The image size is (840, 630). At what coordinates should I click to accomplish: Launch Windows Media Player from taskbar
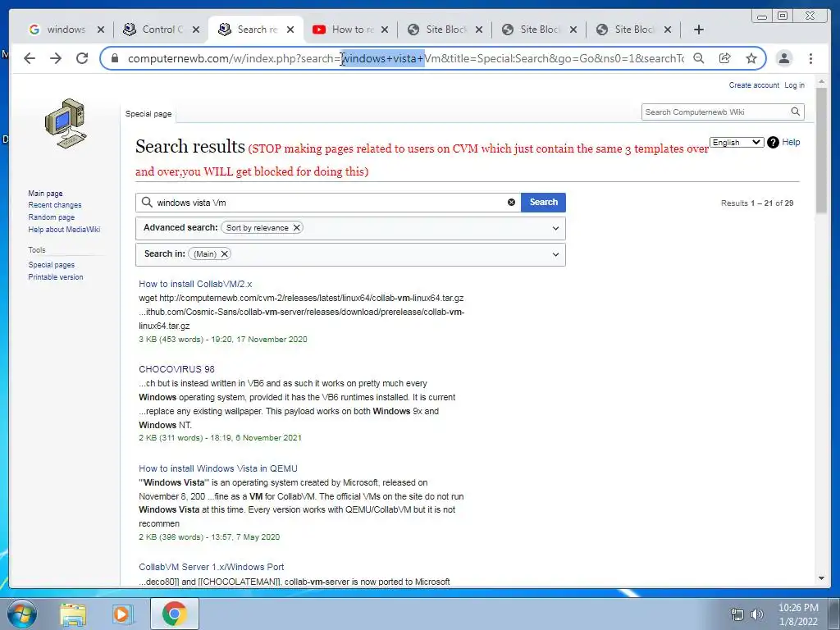121,614
